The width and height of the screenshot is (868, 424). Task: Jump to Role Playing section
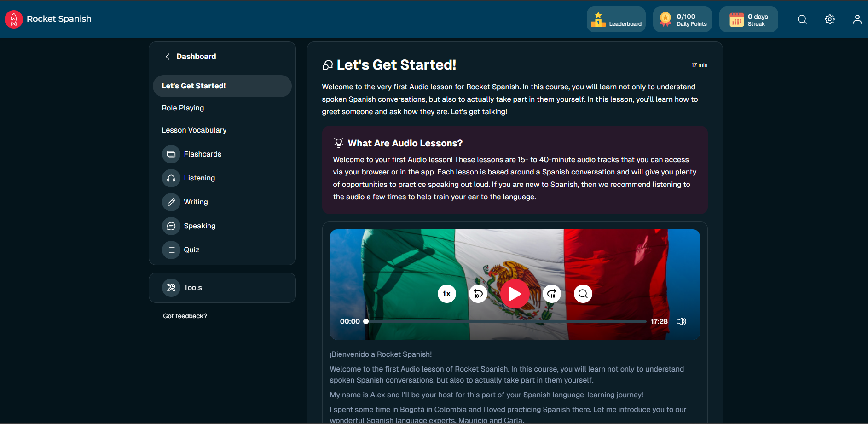(x=183, y=108)
